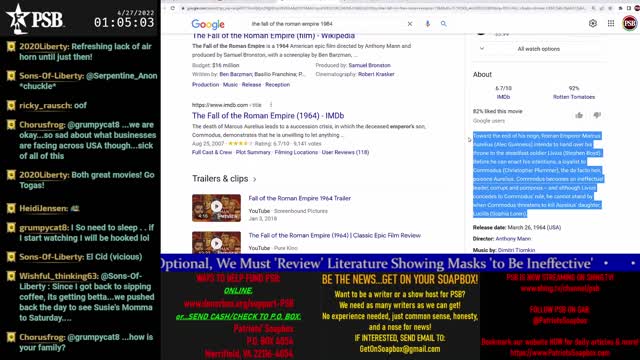Screen dimensions: 640x360
Task: Click the GetOnSoapbox@gmail.com email text
Action: 400,349
